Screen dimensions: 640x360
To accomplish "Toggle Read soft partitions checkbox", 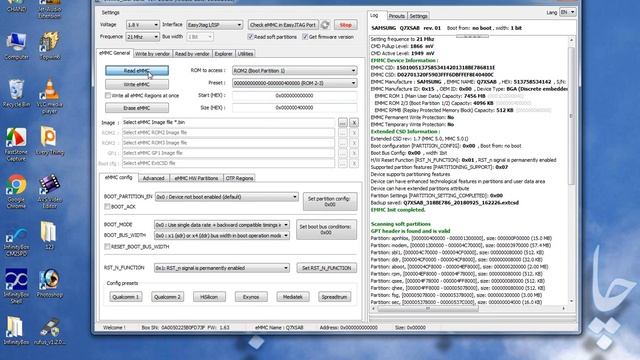I will coord(250,37).
